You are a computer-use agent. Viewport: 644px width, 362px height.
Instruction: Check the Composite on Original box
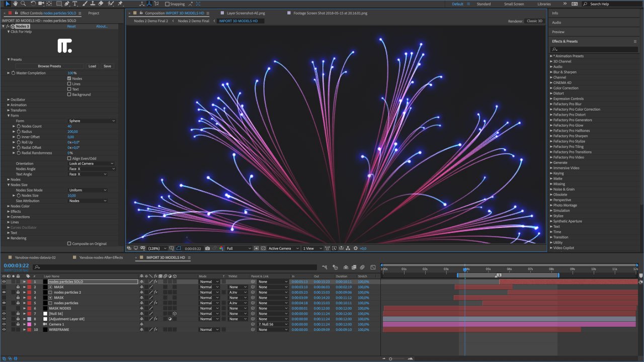click(69, 244)
